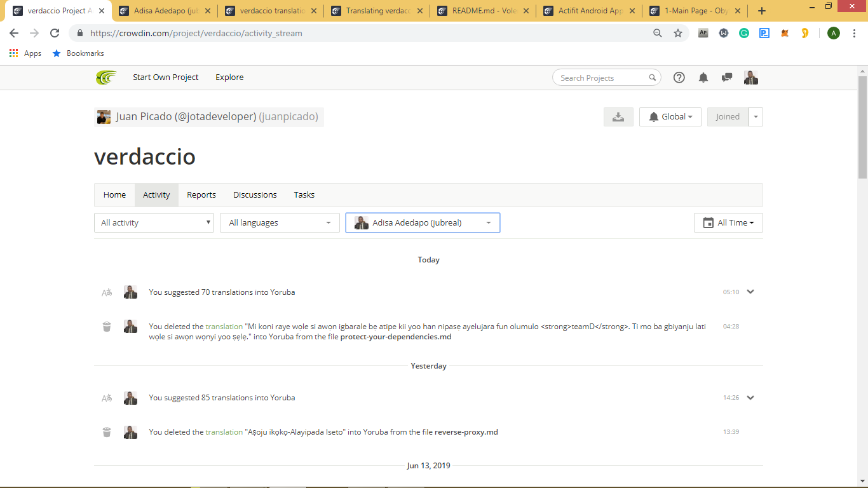Open Juan Picado (@jotadeveloper) profile link
The width and height of the screenshot is (868, 488).
coord(186,117)
